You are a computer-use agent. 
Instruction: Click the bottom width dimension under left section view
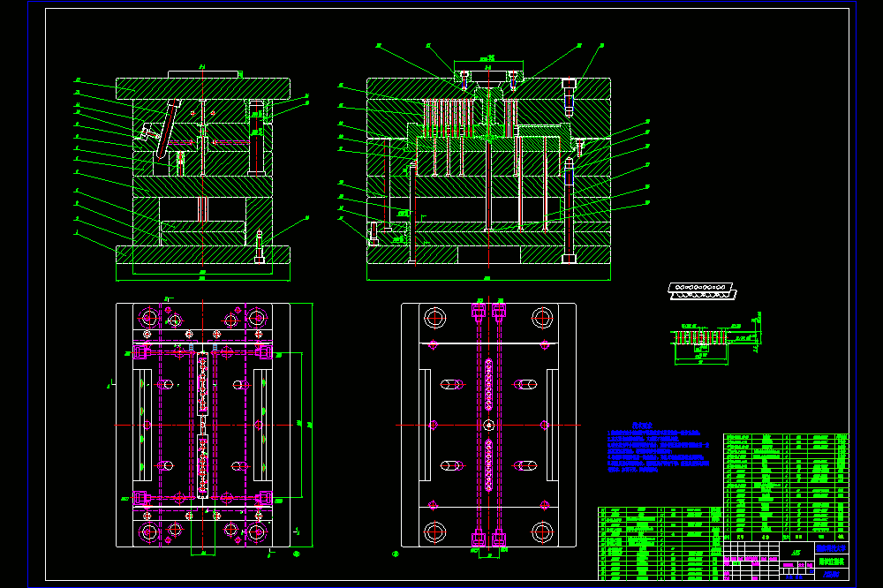pos(203,276)
